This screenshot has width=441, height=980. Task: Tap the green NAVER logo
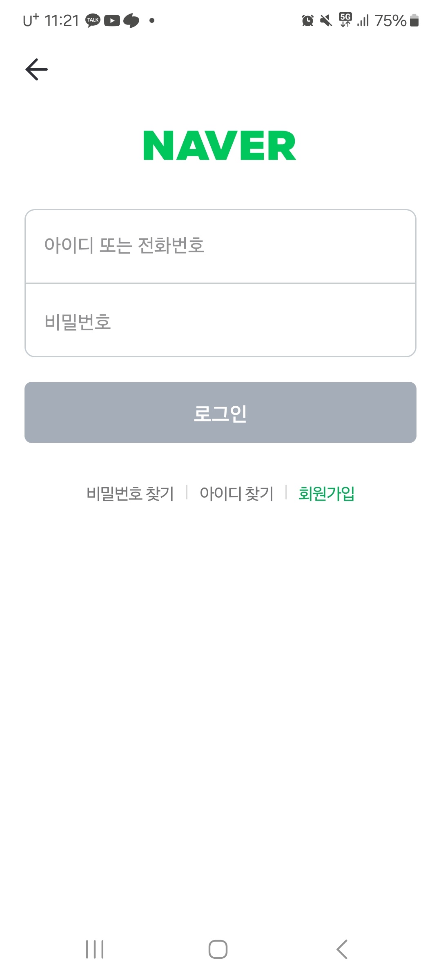point(220,145)
